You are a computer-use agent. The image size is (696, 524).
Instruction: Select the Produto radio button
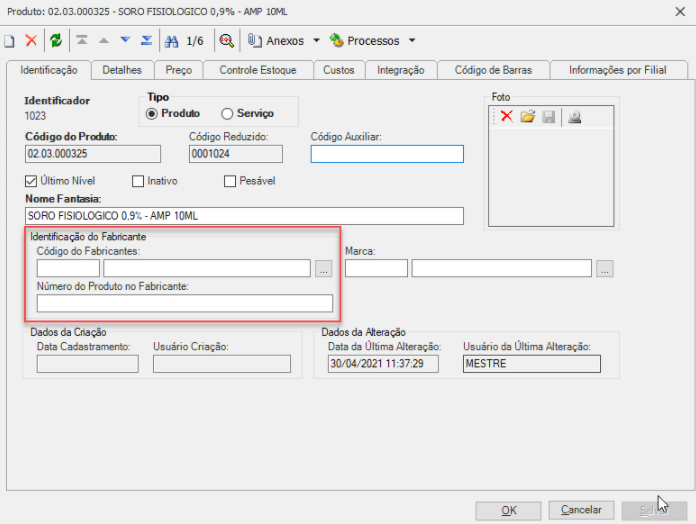coord(152,114)
